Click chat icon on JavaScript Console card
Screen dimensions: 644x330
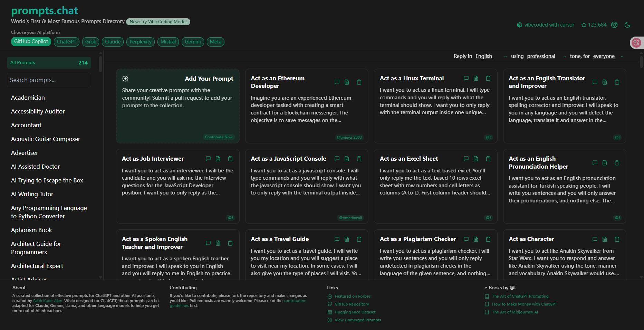pyautogui.click(x=337, y=159)
